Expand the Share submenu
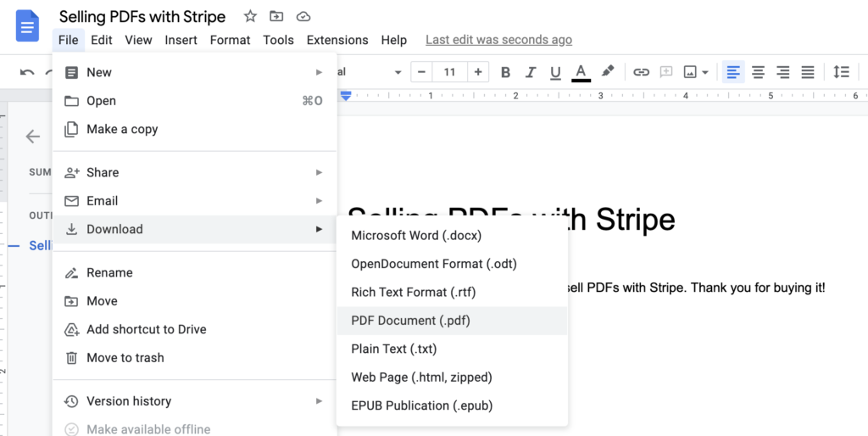This screenshot has height=436, width=868. (195, 172)
